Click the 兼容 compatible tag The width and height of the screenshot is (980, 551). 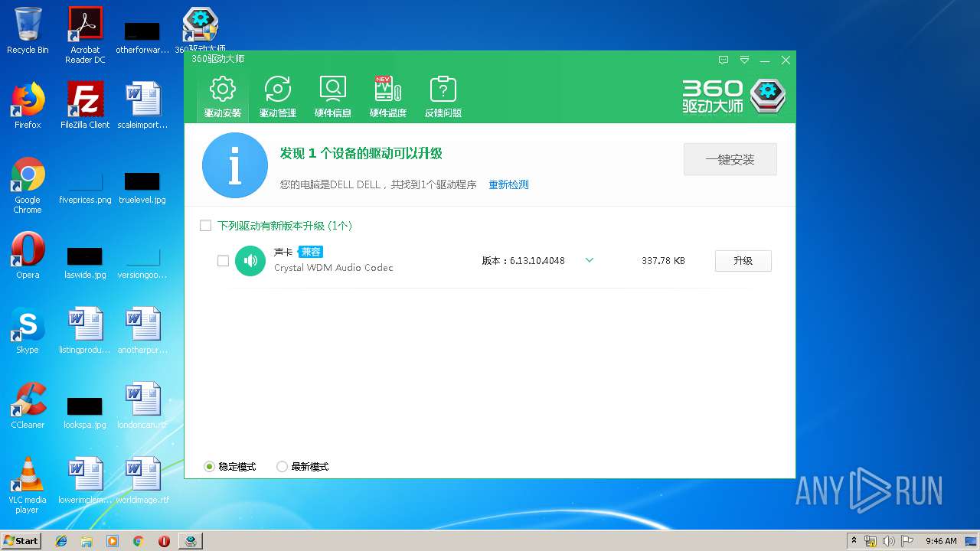[311, 252]
